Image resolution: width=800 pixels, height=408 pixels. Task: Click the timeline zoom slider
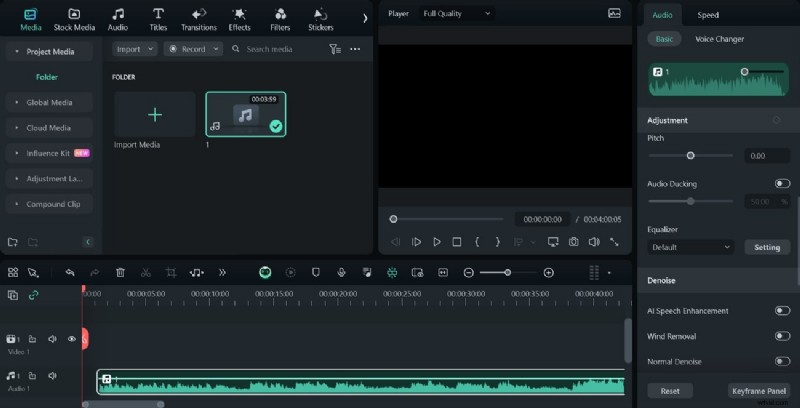point(508,273)
